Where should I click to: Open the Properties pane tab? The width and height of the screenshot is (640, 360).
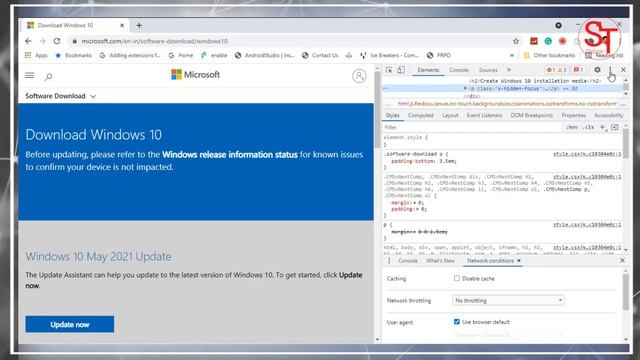pos(573,116)
